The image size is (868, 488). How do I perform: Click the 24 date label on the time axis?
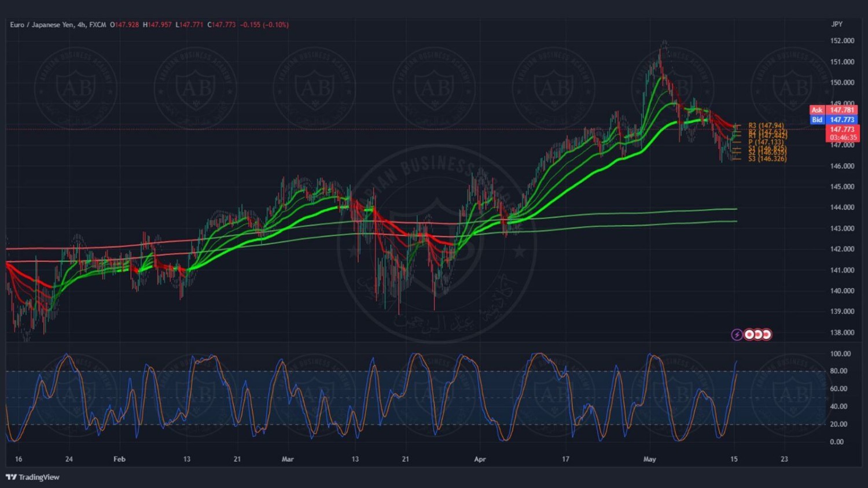(x=69, y=459)
